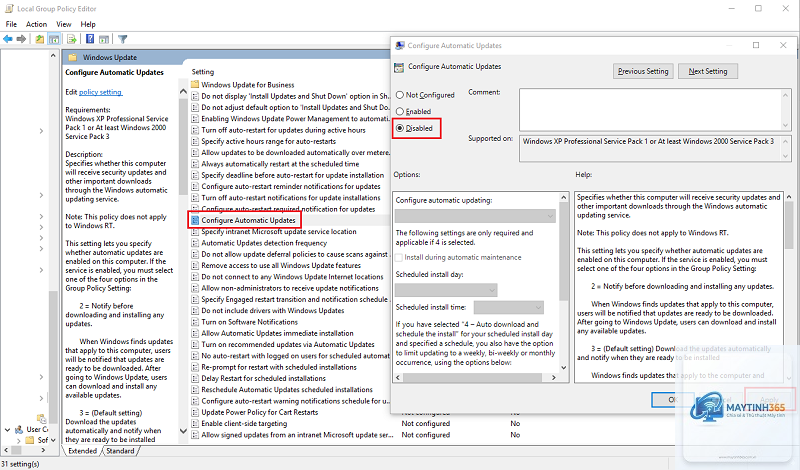Collapse the 'User C' tree node
Viewport: 800px width, 470px height.
click(x=7, y=430)
